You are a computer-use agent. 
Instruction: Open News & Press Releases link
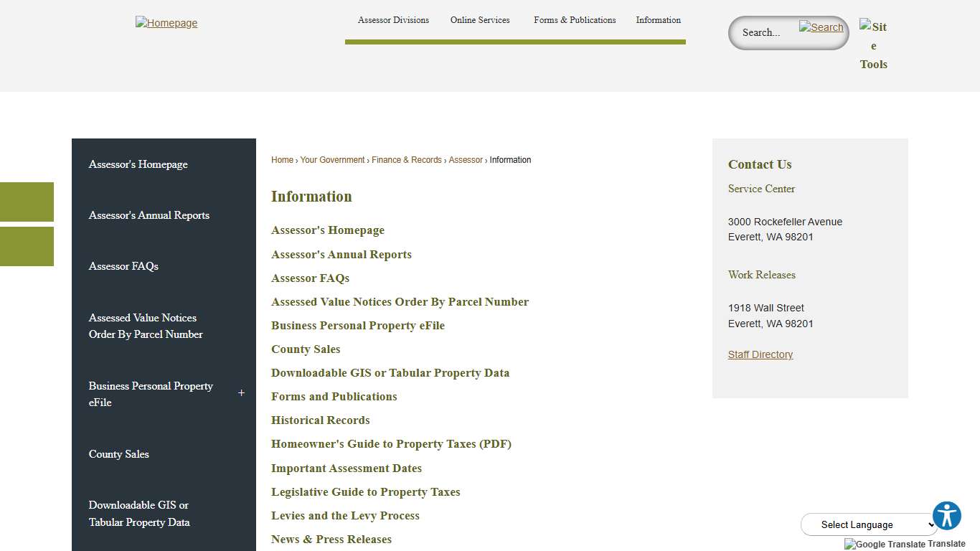(x=331, y=539)
